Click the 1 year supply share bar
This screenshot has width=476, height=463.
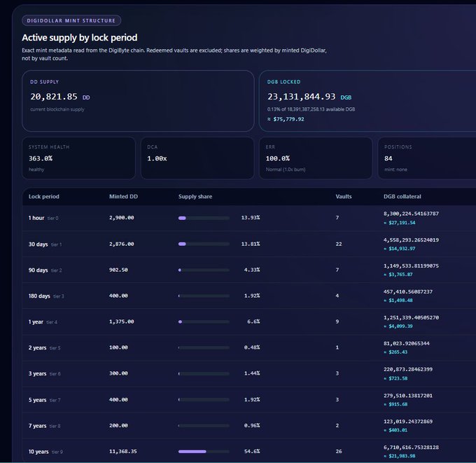point(204,322)
